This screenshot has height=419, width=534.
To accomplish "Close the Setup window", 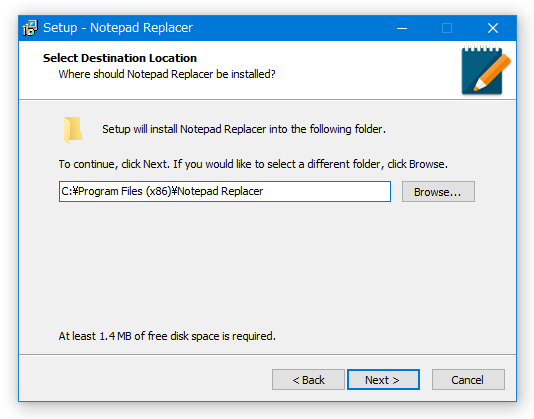I will (x=493, y=28).
